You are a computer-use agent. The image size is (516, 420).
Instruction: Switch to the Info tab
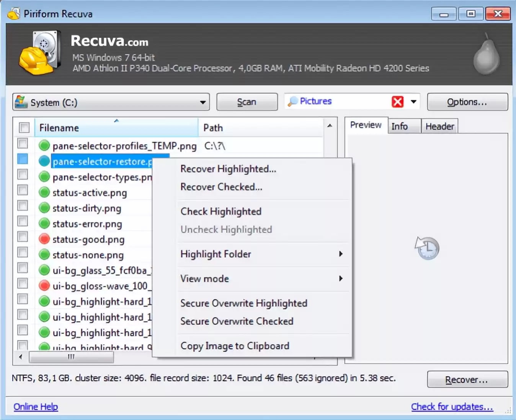point(400,127)
